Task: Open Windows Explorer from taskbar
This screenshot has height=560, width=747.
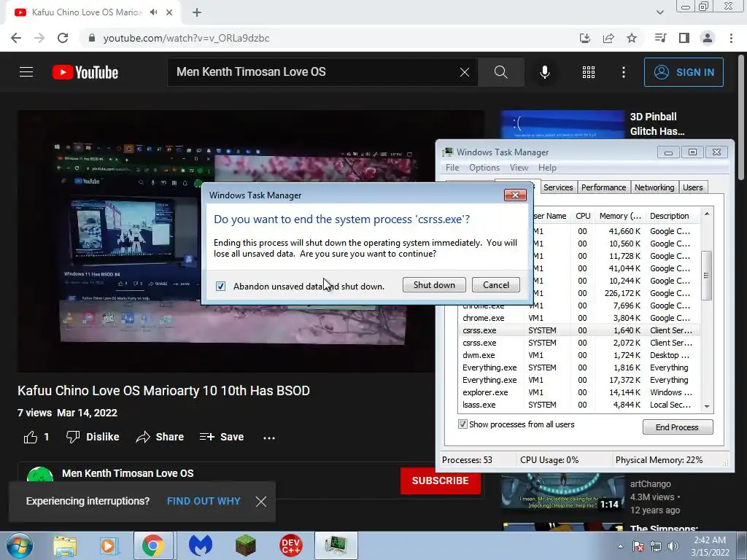Action: [65, 545]
